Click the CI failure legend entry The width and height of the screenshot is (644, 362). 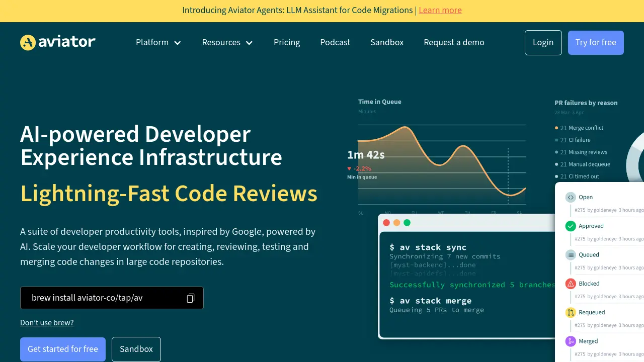point(573,140)
